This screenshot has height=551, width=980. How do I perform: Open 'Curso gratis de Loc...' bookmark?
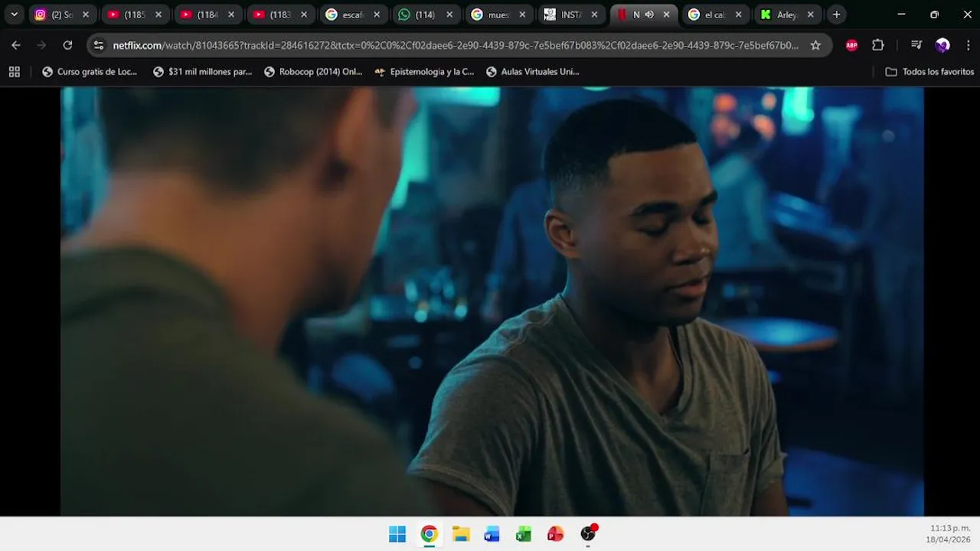pyautogui.click(x=90, y=71)
